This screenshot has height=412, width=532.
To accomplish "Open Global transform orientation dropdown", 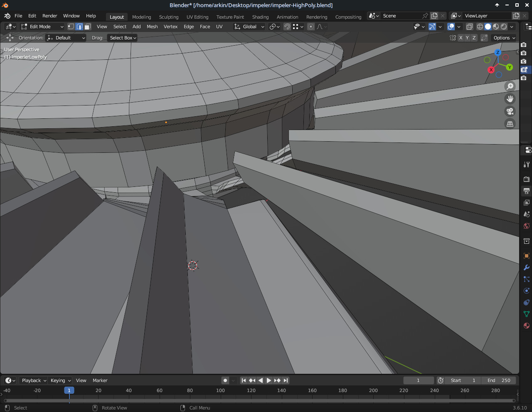I will tap(249, 27).
